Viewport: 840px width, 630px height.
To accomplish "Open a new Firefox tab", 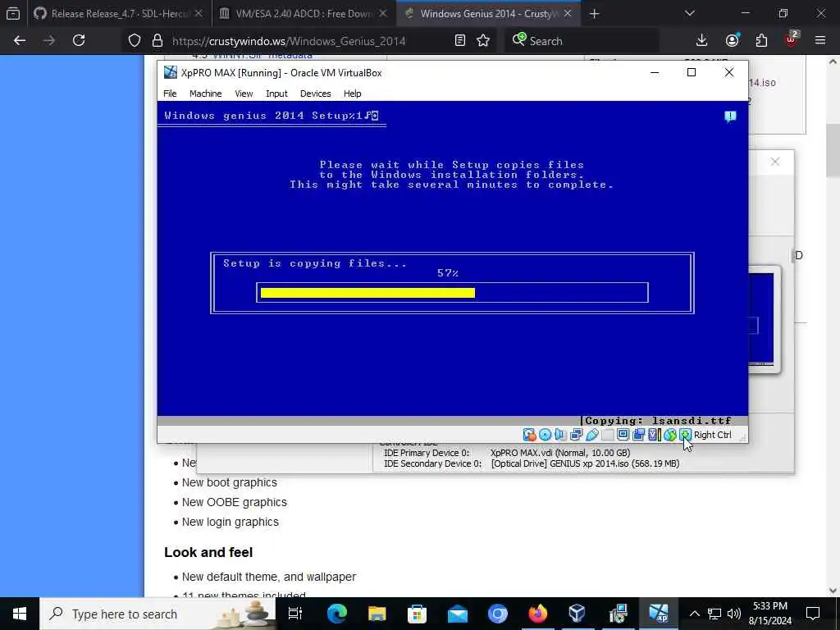I will [x=594, y=14].
